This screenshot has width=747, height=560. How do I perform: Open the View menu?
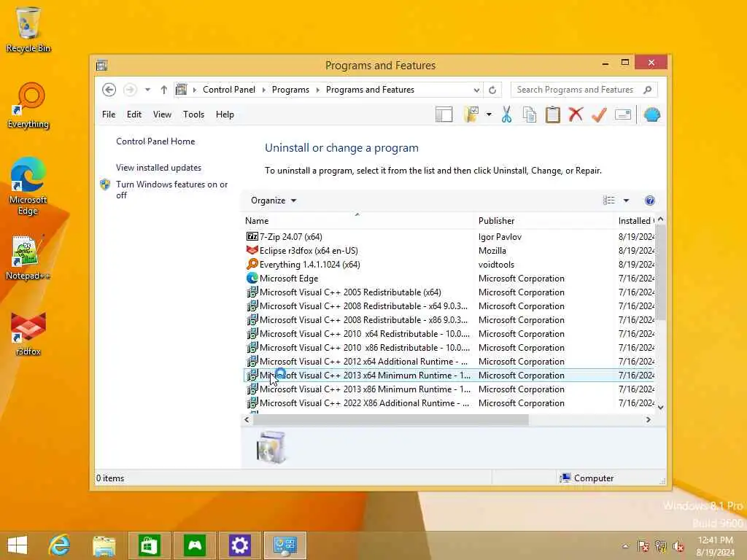click(x=162, y=114)
